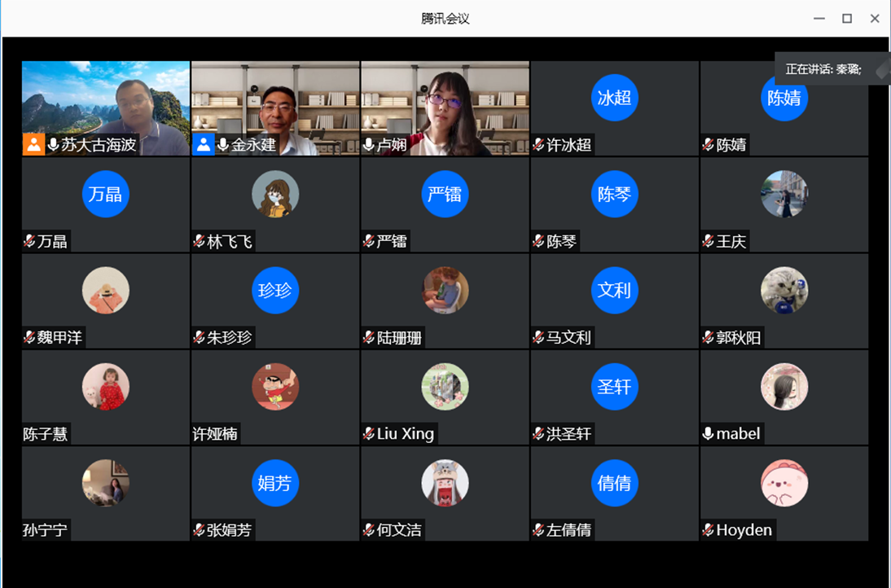Click the microphone icon beside 卢娴
The width and height of the screenshot is (891, 588).
(x=369, y=145)
